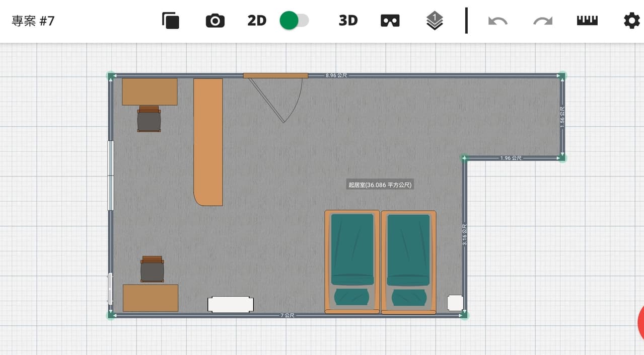Open the floor layers icon
The height and width of the screenshot is (355, 644).
point(435,21)
